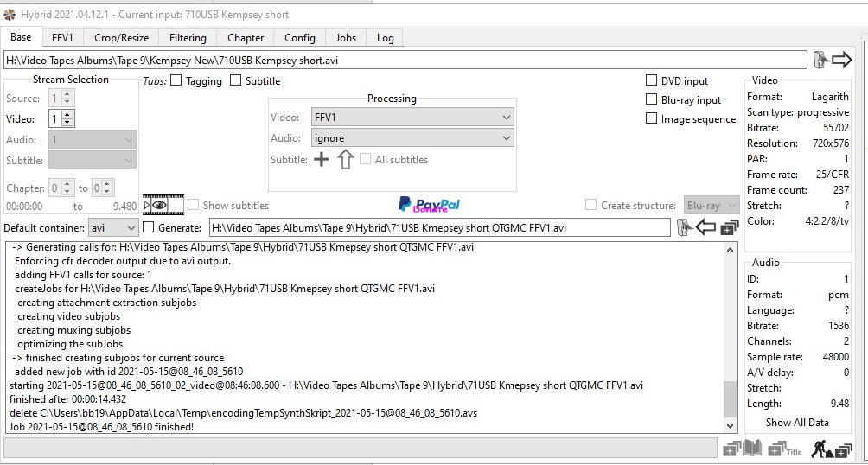Expand the Audio processing ignore dropdown
This screenshot has width=868, height=465.
[412, 138]
